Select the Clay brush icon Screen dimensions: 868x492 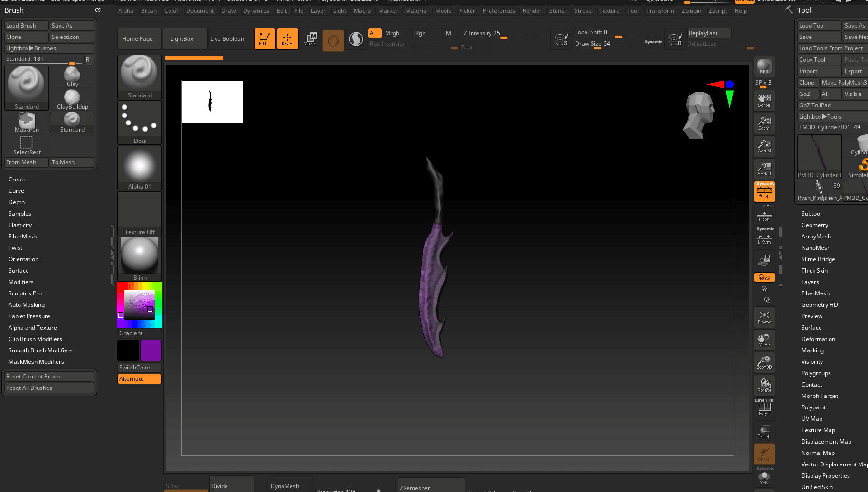click(x=72, y=76)
